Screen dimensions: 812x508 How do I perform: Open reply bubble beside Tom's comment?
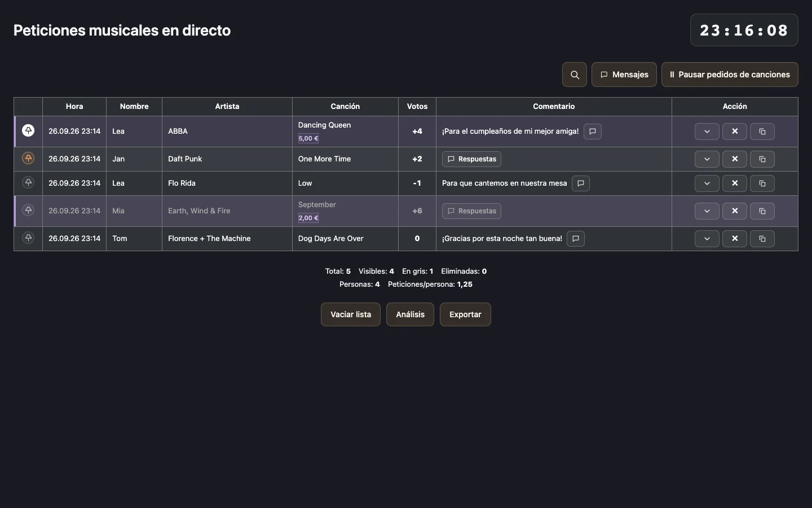pyautogui.click(x=576, y=239)
